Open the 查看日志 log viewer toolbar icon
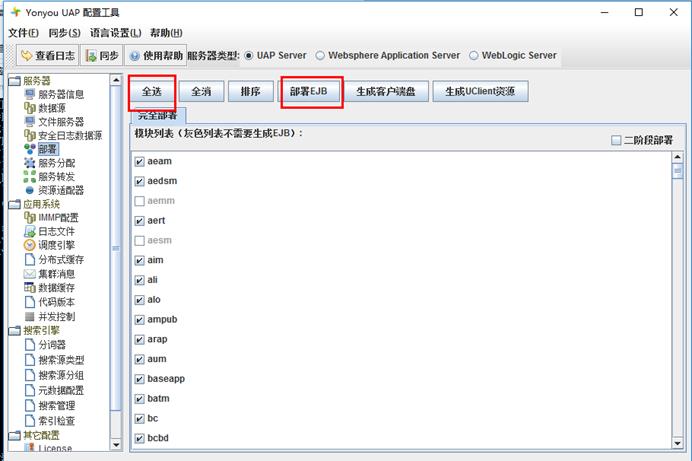692x461 pixels. click(26, 56)
